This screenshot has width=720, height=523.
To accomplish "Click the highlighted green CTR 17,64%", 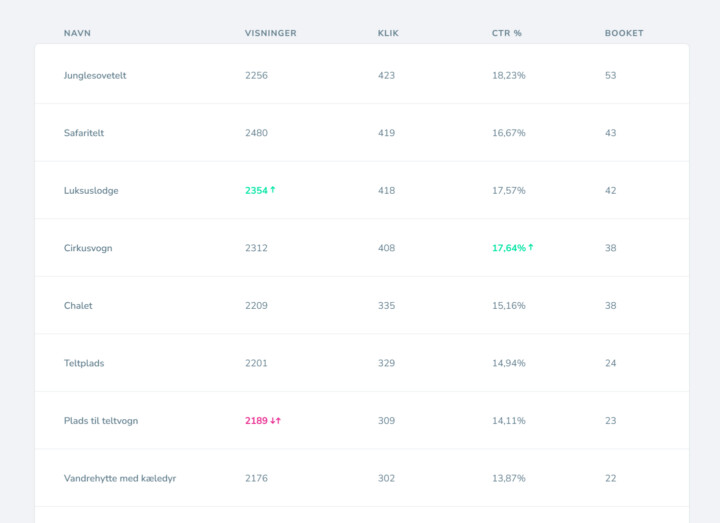I will coord(509,248).
